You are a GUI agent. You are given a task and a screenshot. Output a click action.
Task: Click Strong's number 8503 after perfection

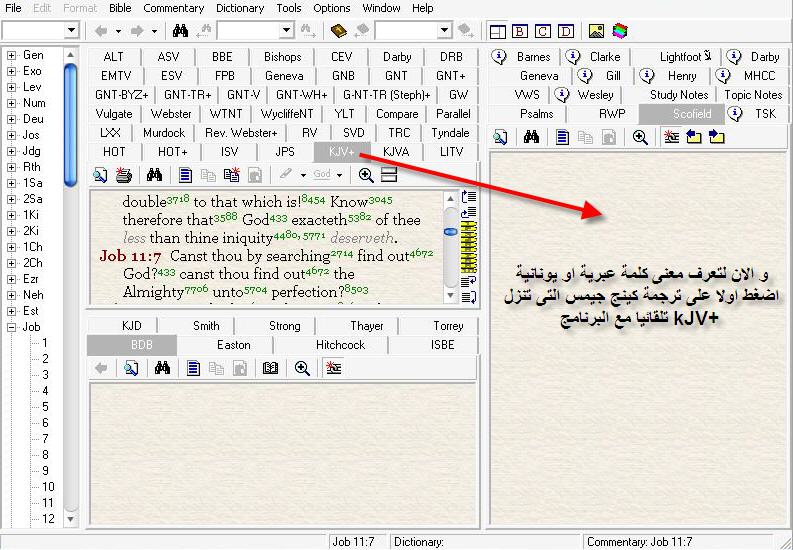tap(356, 288)
